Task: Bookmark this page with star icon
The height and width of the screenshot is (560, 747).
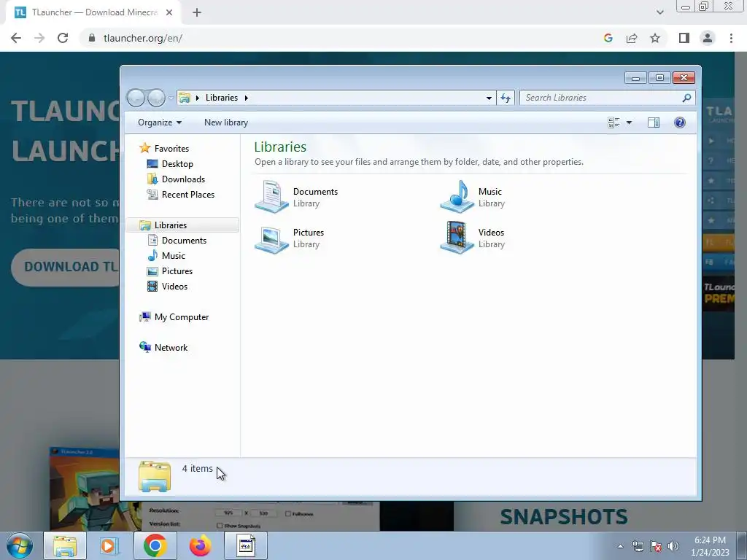Action: [655, 38]
